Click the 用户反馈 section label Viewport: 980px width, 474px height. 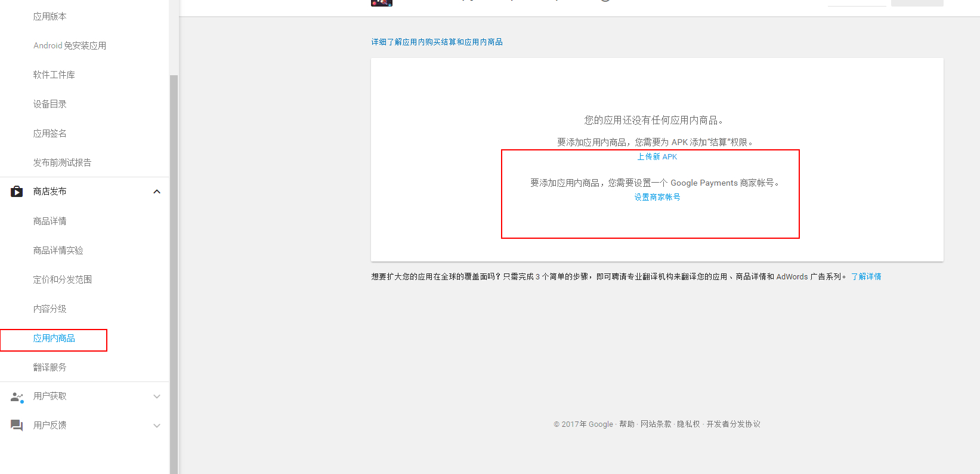(x=50, y=425)
